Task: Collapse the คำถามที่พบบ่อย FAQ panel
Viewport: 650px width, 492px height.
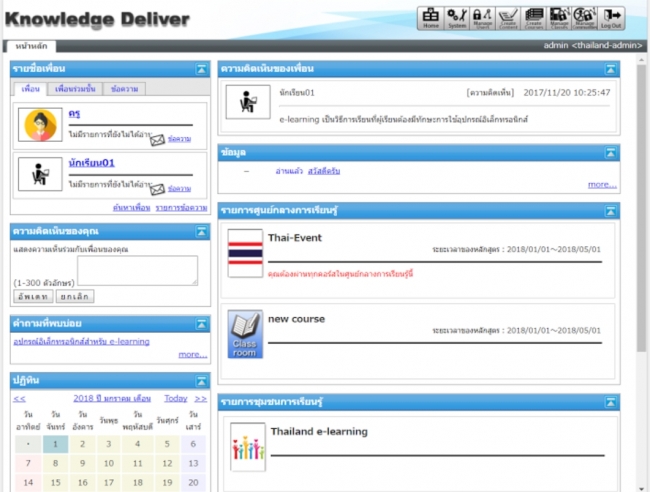Action: [201, 324]
